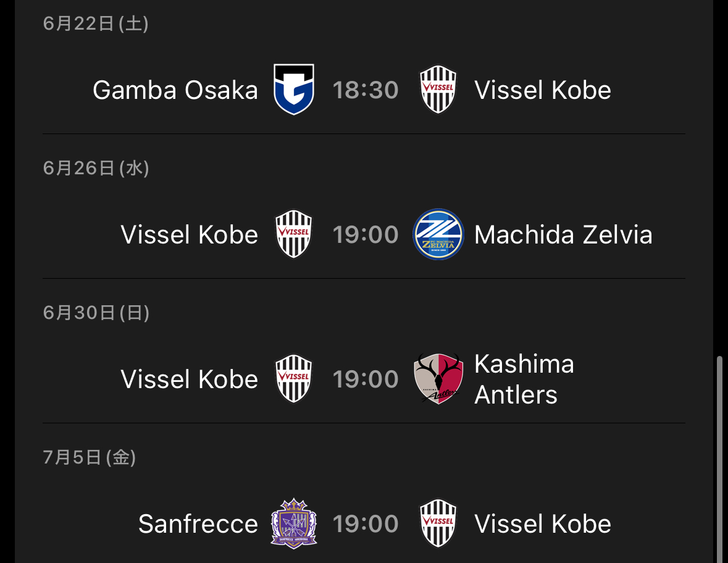The image size is (728, 563).
Task: Select 19:00 kickoff of Machida Zelvia match
Action: (366, 235)
